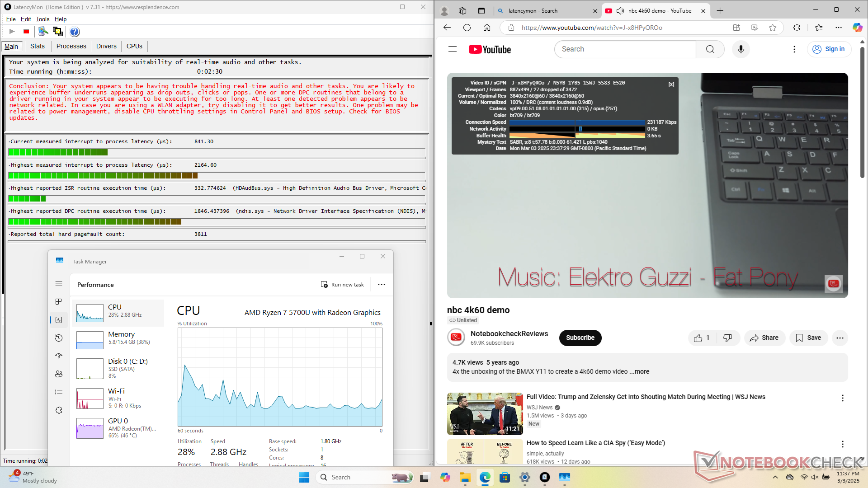The image size is (868, 488).
Task: Like the nbc 4k60 demo video
Action: tap(702, 338)
